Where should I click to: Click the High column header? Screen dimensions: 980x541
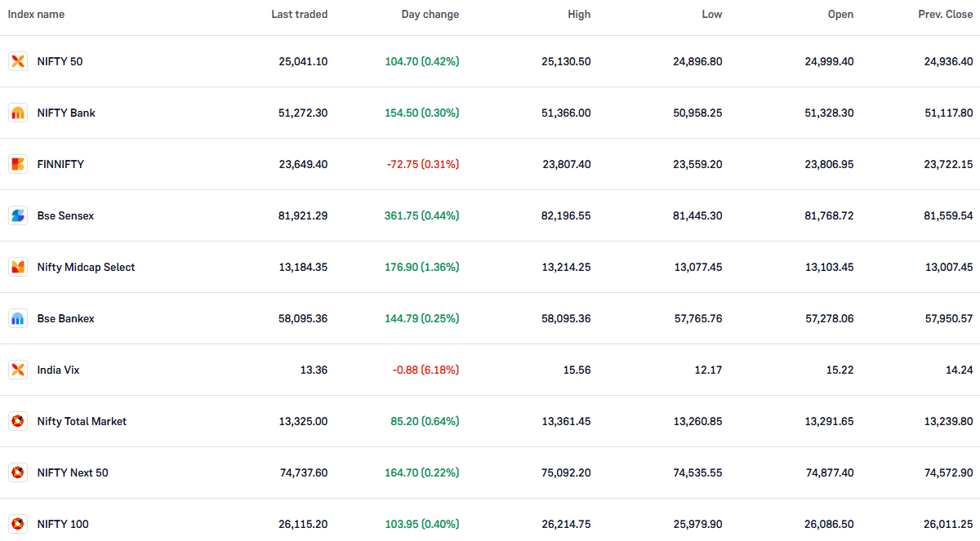(578, 15)
